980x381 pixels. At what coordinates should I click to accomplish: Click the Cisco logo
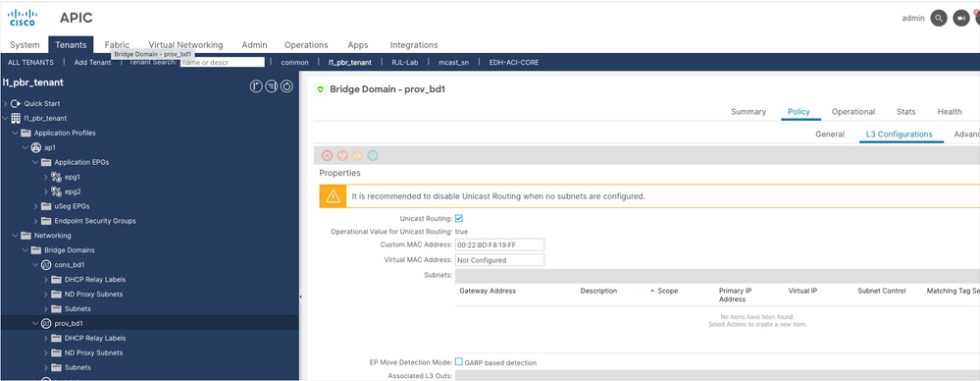pyautogui.click(x=24, y=18)
